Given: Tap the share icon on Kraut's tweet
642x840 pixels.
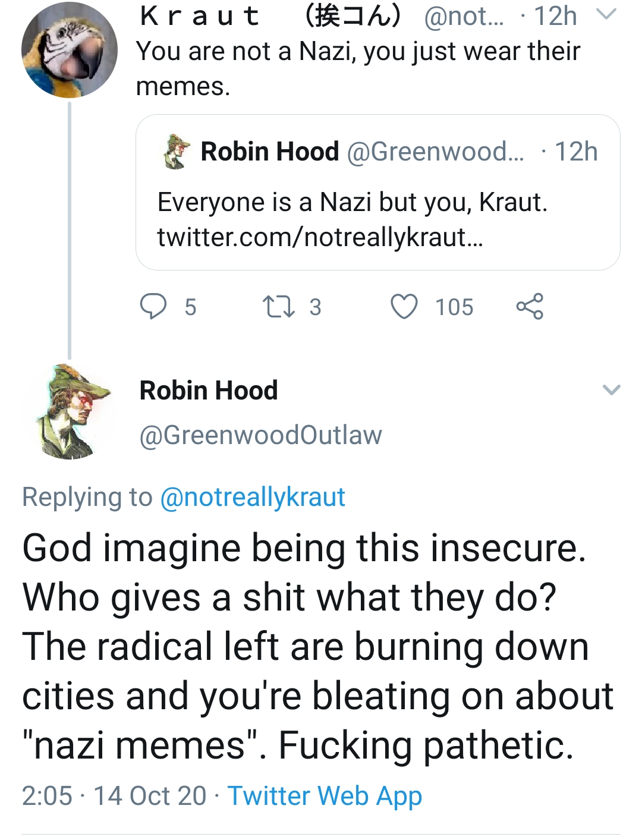Looking at the screenshot, I should [530, 307].
